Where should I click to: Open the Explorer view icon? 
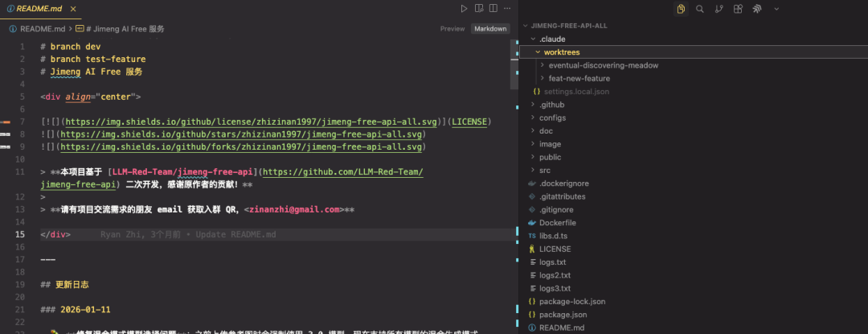(x=681, y=9)
